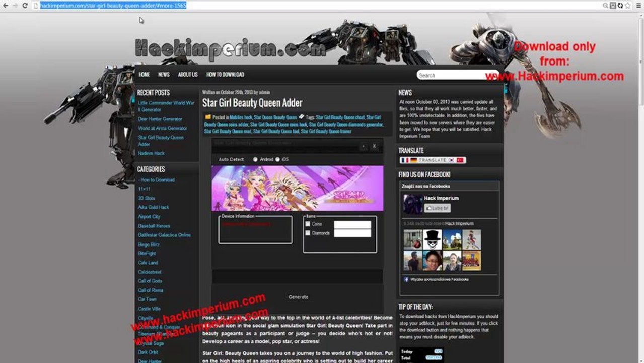644x363 pixels.
Task: Open the 'Deer Hunter Generator' recent post
Action: [160, 119]
